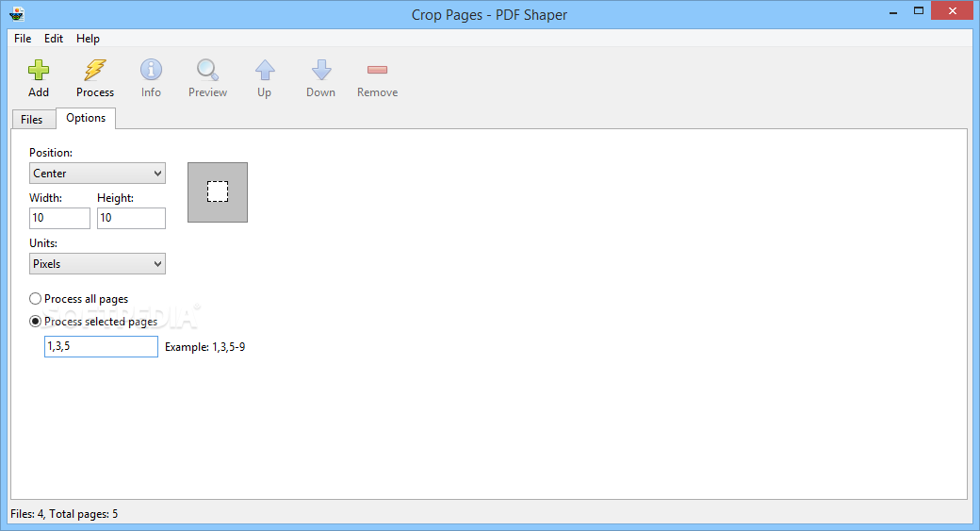The width and height of the screenshot is (980, 531).
Task: Click the Width input field
Action: coord(59,218)
